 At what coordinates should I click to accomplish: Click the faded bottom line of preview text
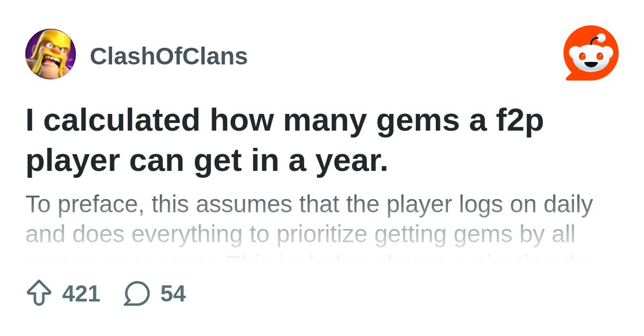(309, 261)
